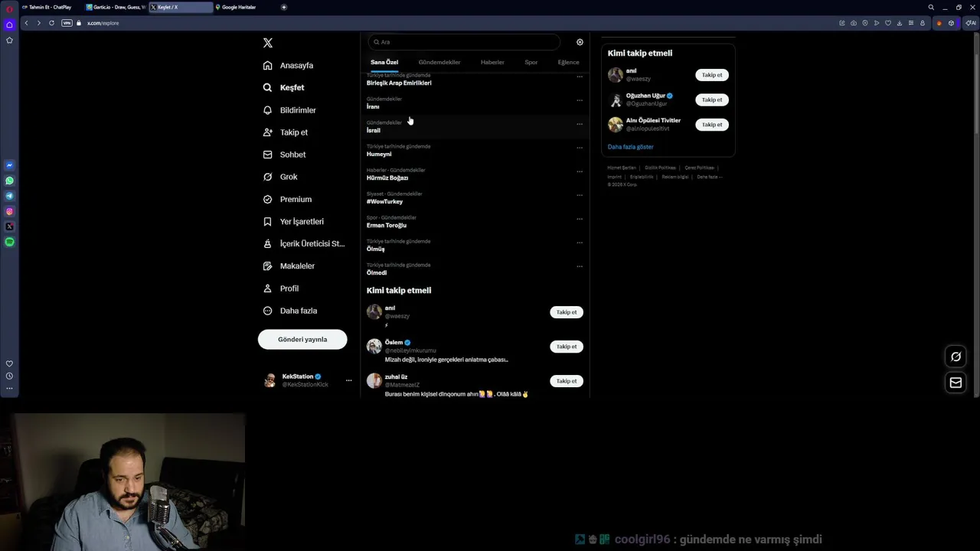Open Instagram in Opera sidebar
Image resolution: width=980 pixels, height=551 pixels.
tap(9, 211)
